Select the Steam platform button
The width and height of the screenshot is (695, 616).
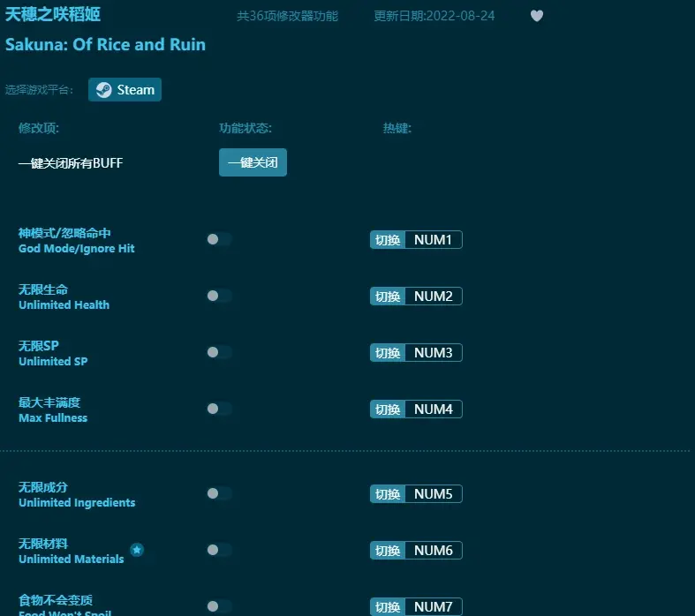125,89
